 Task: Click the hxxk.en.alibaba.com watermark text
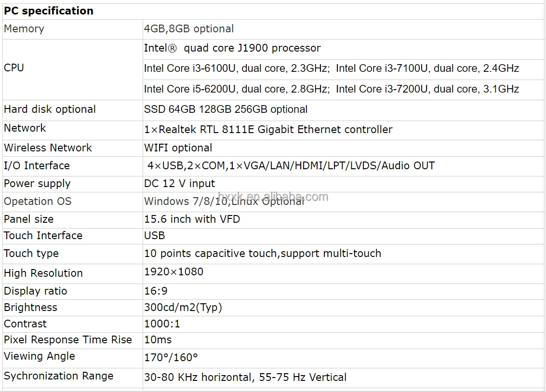pos(273,197)
